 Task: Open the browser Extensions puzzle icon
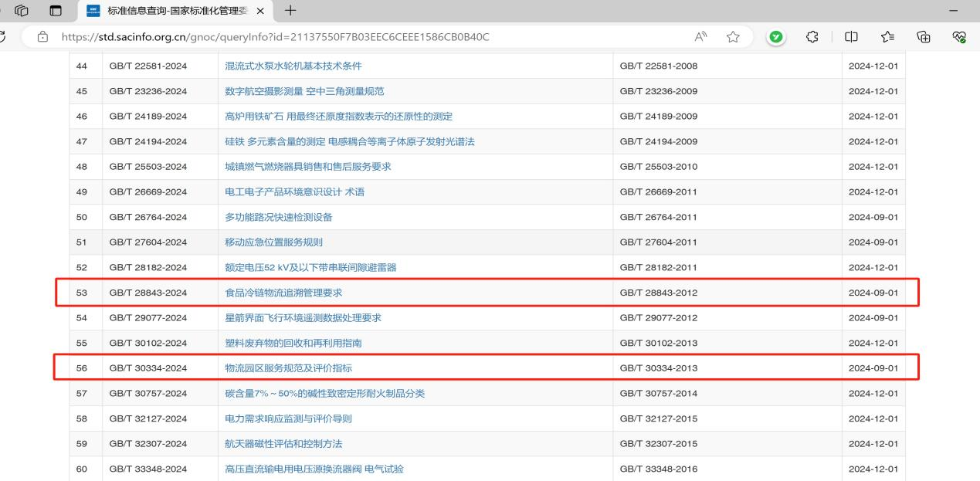pyautogui.click(x=812, y=36)
